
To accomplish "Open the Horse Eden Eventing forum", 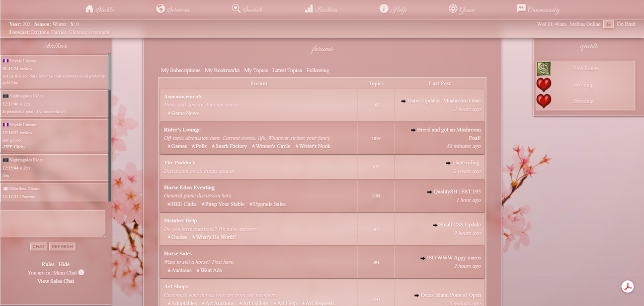I will pos(189,187).
